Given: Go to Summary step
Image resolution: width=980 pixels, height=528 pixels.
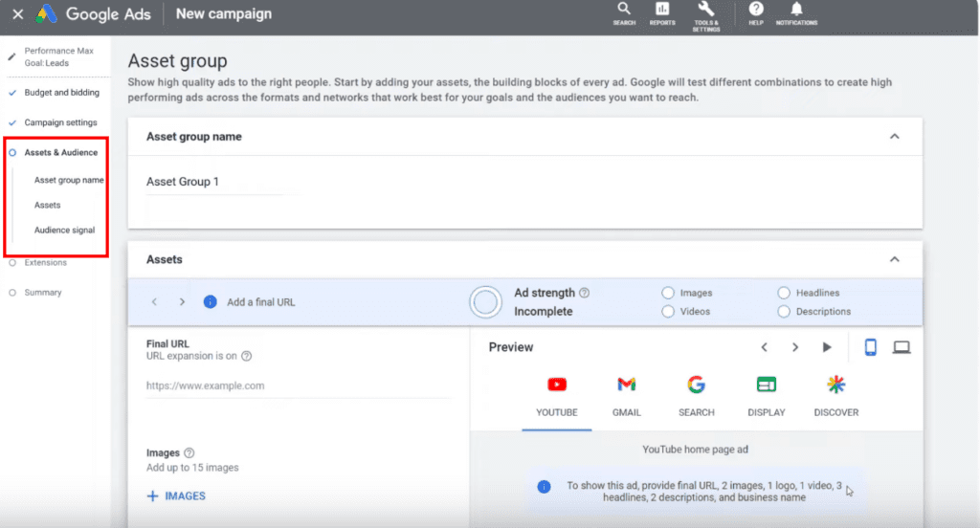Looking at the screenshot, I should pyautogui.click(x=43, y=293).
